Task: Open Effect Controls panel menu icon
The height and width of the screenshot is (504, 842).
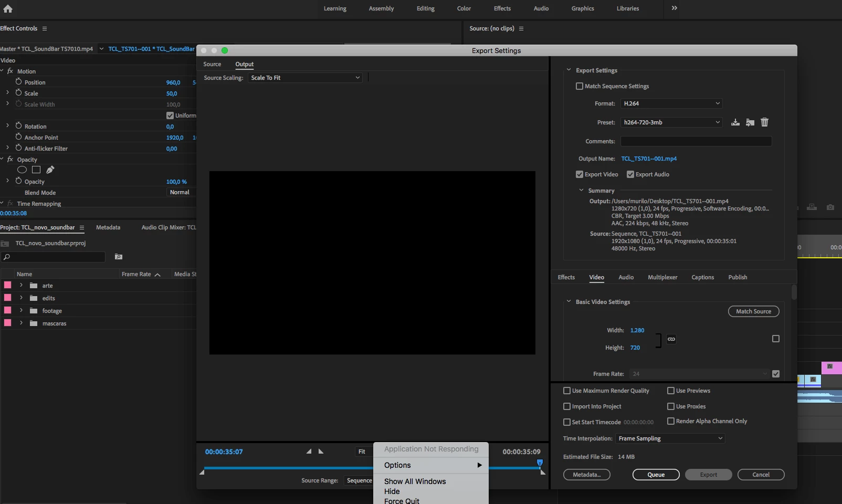Action: tap(45, 28)
